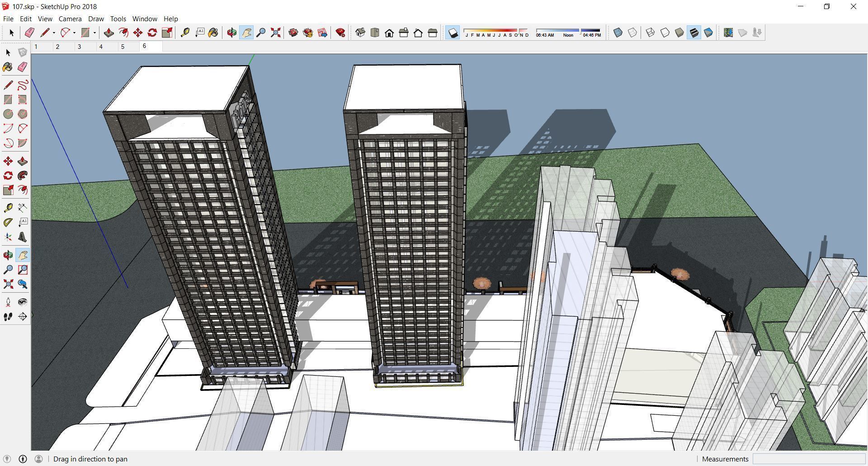Image resolution: width=868 pixels, height=466 pixels.
Task: Open Extension Warehouse ruby icon
Action: point(340,33)
